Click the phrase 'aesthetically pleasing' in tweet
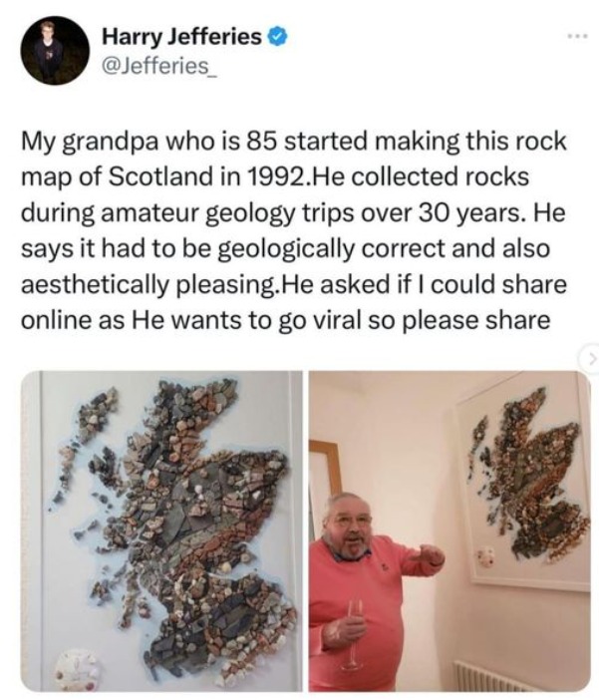599x700 pixels. tap(149, 285)
